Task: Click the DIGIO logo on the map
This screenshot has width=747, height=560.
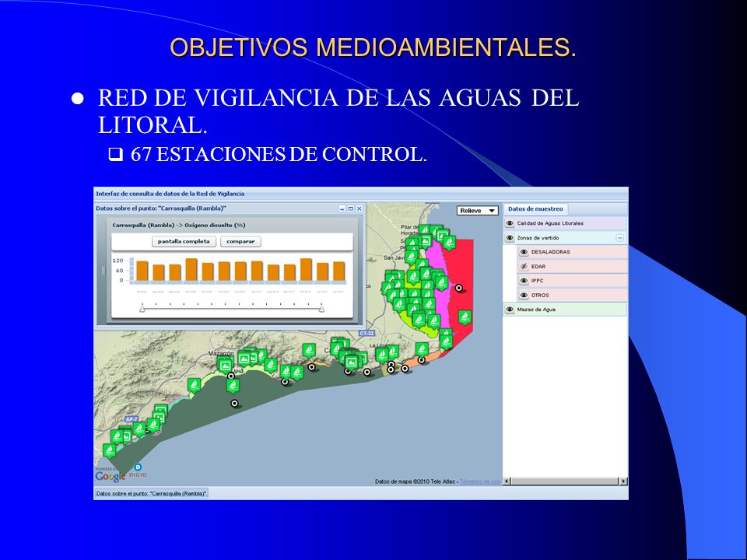Action: (138, 471)
